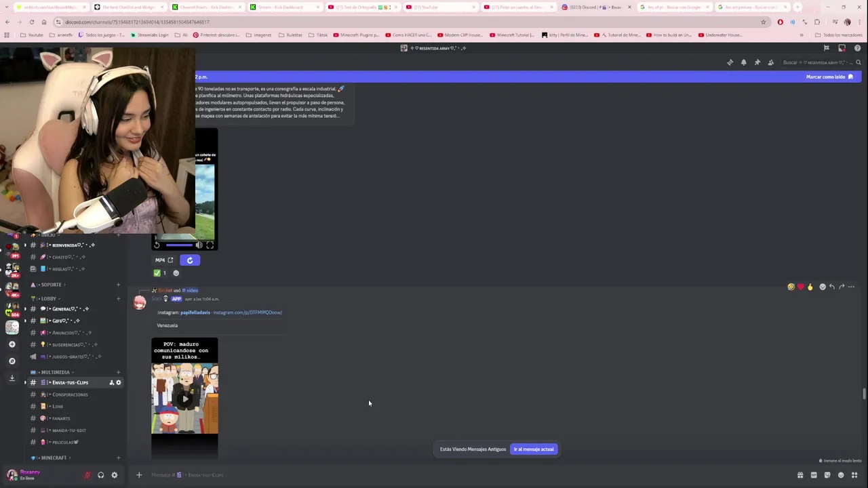Click the message input field

click(x=468, y=475)
